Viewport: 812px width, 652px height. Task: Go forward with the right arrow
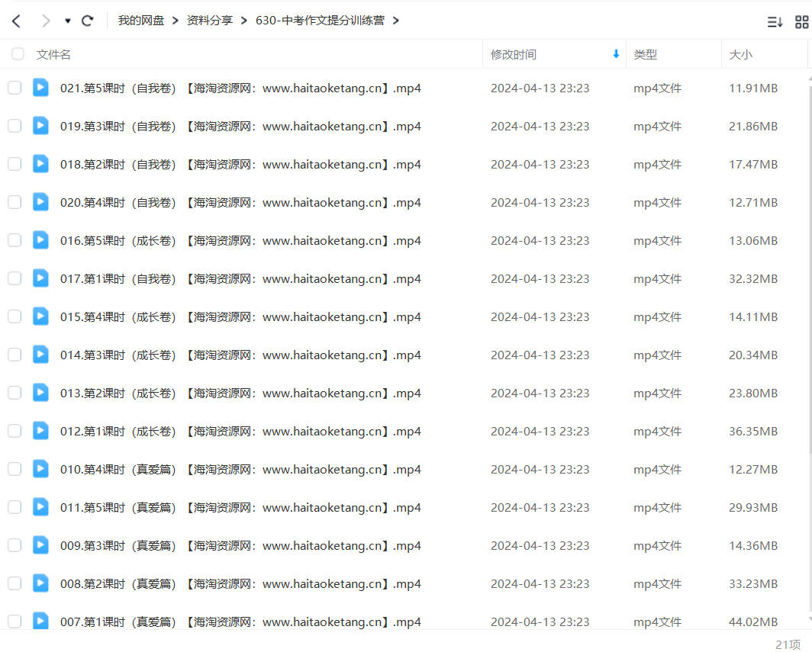click(x=46, y=21)
